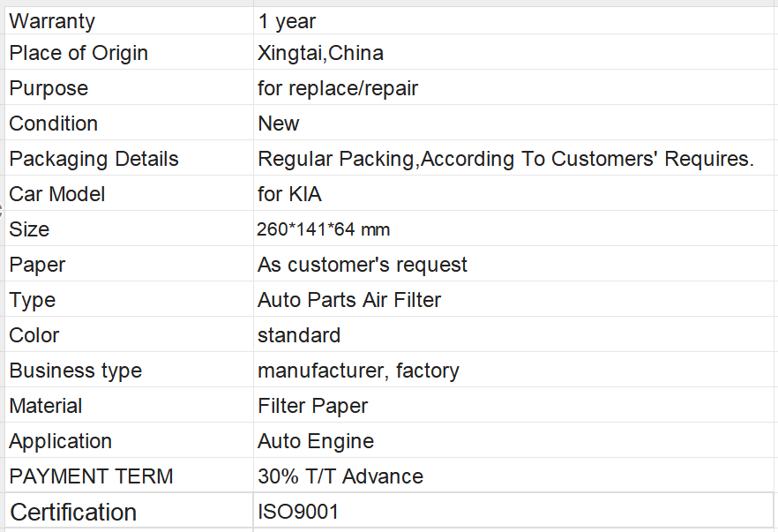
Task: Click the 'manufacturer, factory' cell
Action: pos(515,369)
